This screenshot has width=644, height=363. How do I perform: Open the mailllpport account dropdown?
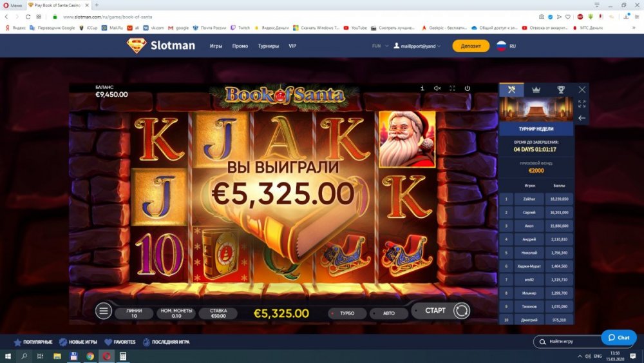click(x=417, y=46)
